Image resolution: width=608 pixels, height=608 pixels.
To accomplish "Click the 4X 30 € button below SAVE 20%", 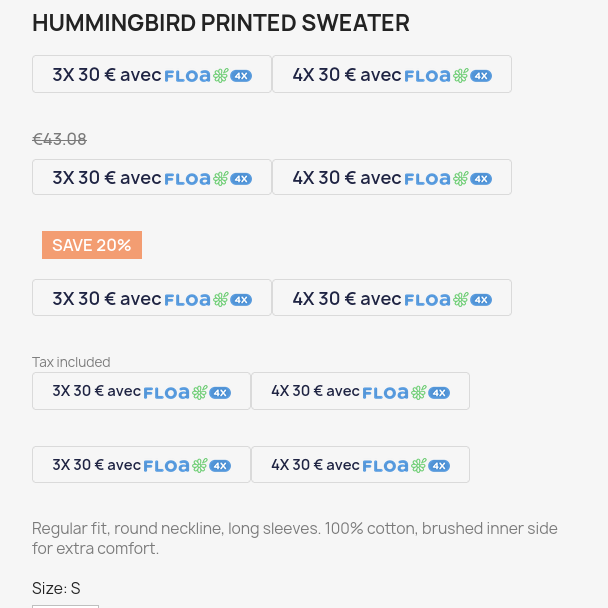I will point(391,298).
